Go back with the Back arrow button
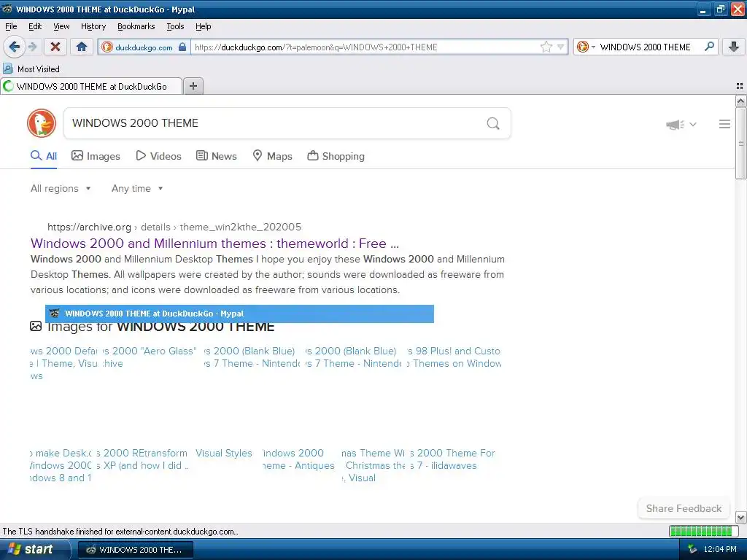 tap(15, 47)
